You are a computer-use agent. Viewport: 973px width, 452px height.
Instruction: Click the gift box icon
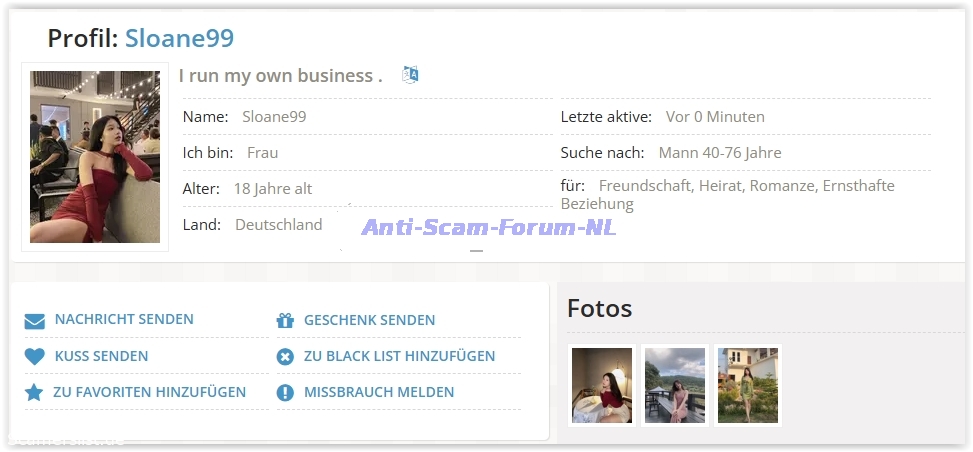[285, 321]
